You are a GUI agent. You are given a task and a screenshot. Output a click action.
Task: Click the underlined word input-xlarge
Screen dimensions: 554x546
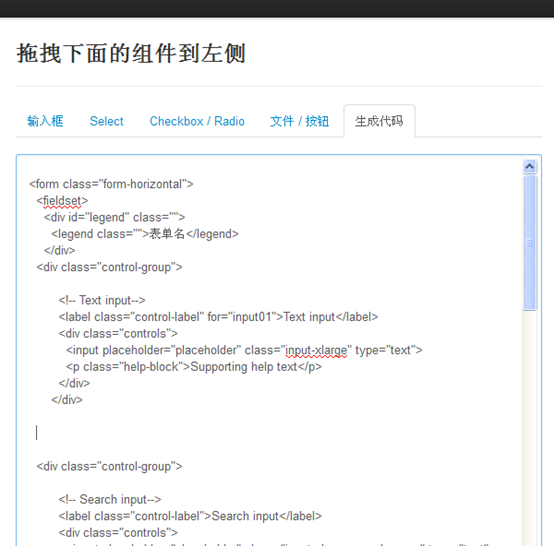coord(316,350)
